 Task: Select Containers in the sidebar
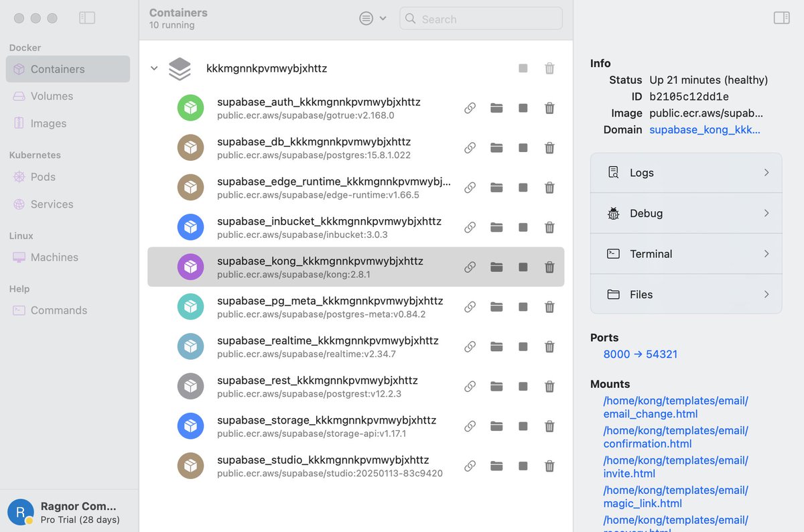[x=68, y=69]
